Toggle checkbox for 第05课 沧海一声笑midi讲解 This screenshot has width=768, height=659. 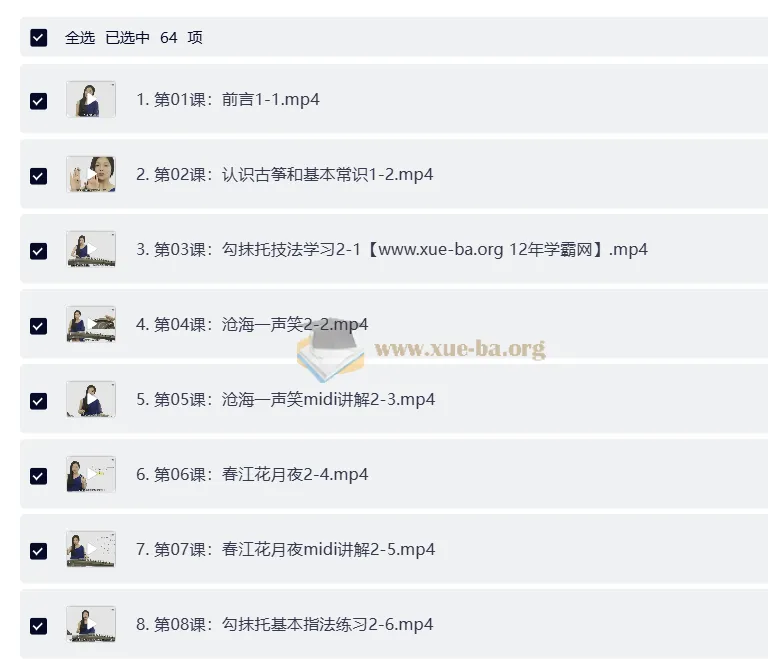pyautogui.click(x=39, y=401)
